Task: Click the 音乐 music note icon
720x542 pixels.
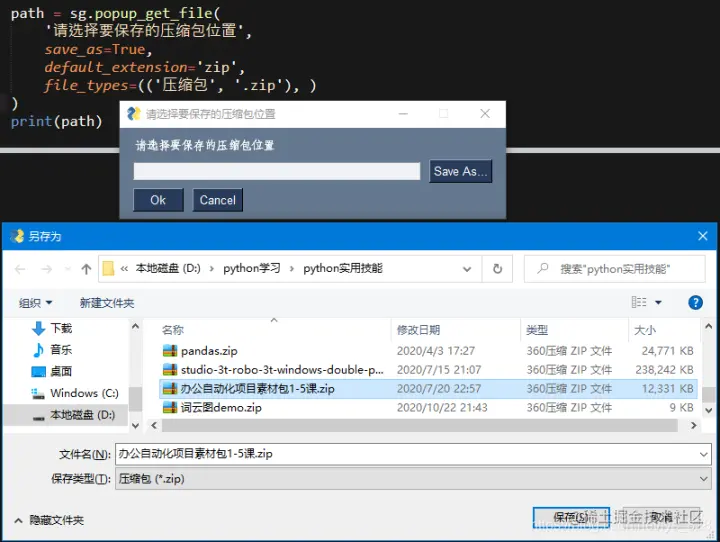Action: (39, 350)
